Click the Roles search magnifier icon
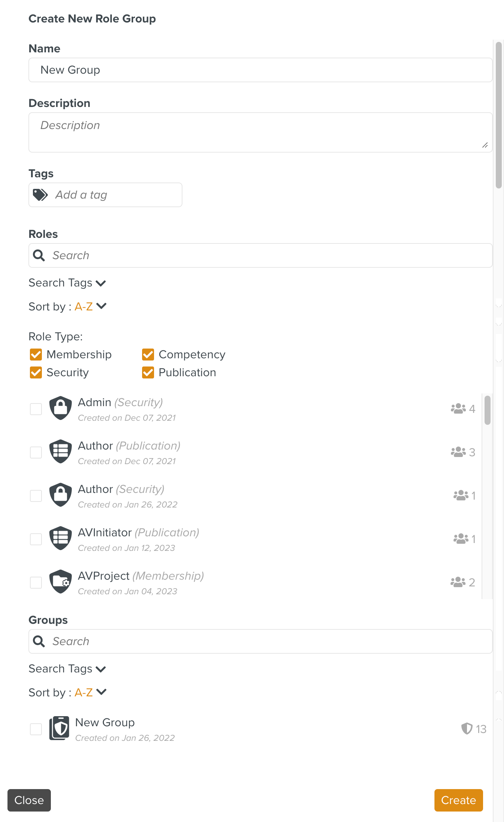 [x=39, y=255]
